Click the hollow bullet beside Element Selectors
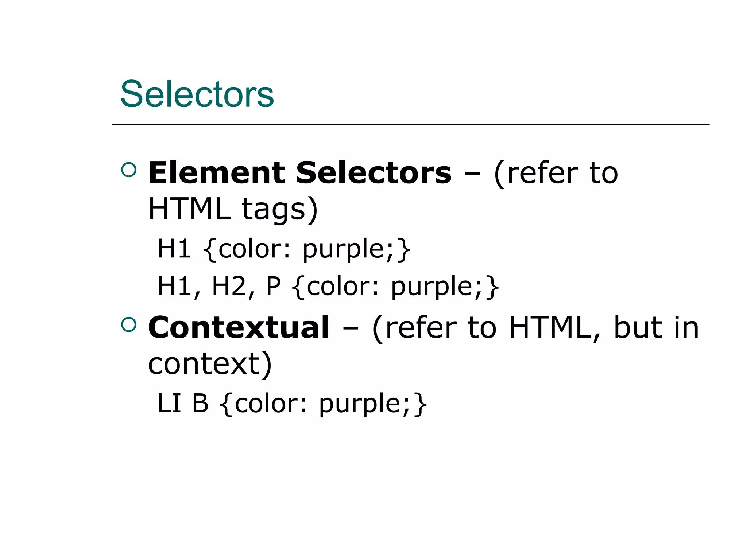 click(128, 170)
